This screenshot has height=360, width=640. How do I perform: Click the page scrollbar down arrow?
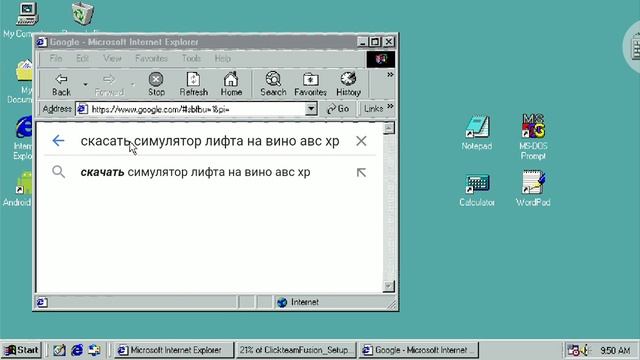click(x=389, y=286)
